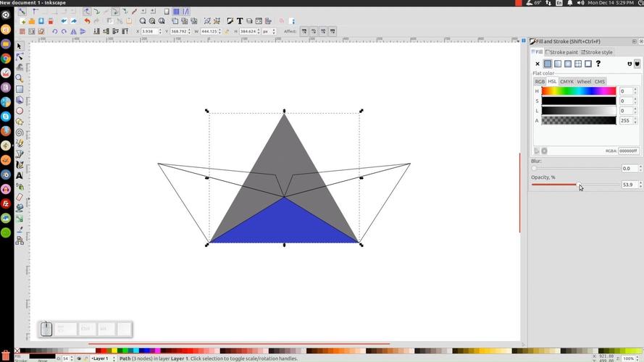644x362 pixels.
Task: Click the Print document icon
Action: pos(51,21)
